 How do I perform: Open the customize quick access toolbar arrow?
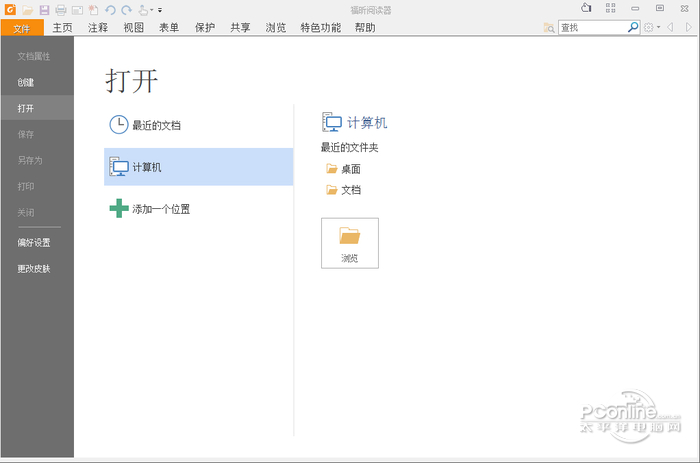(160, 10)
